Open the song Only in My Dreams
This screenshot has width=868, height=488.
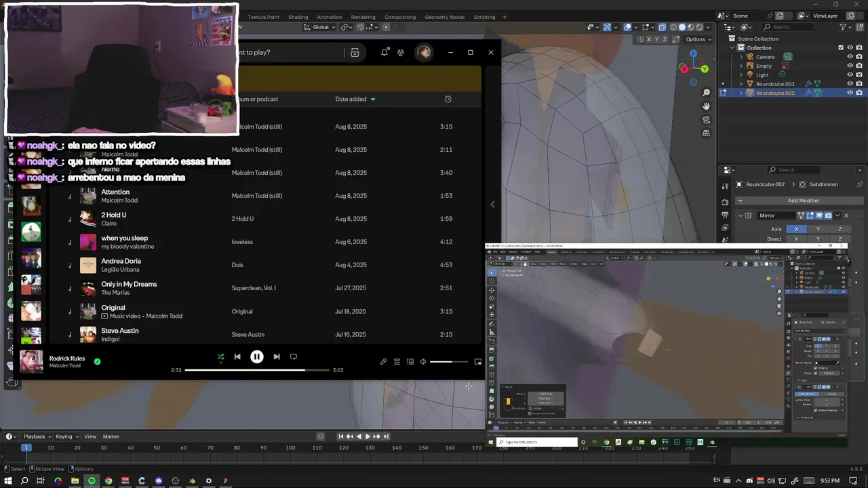(129, 284)
